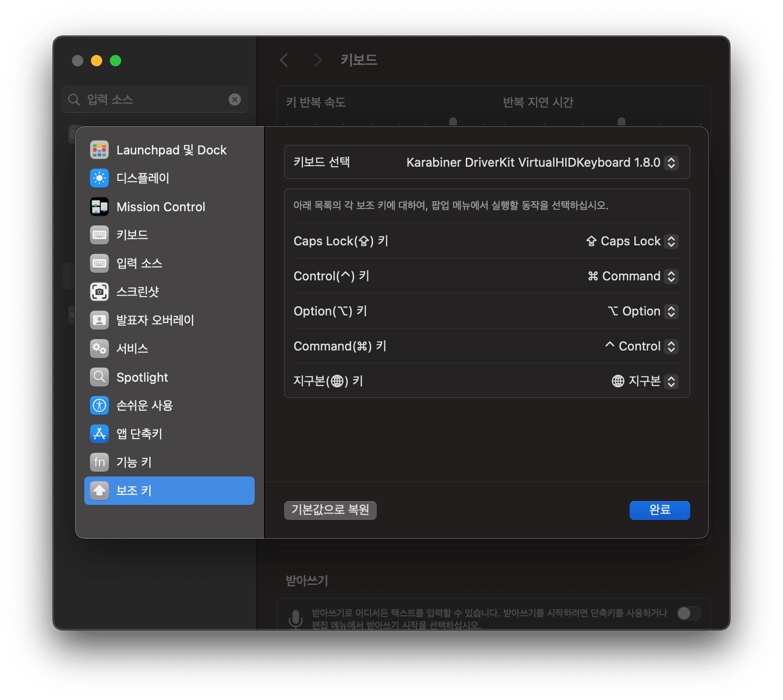Choose the 입력 소스 row
The height and width of the screenshot is (700, 783).
click(169, 263)
